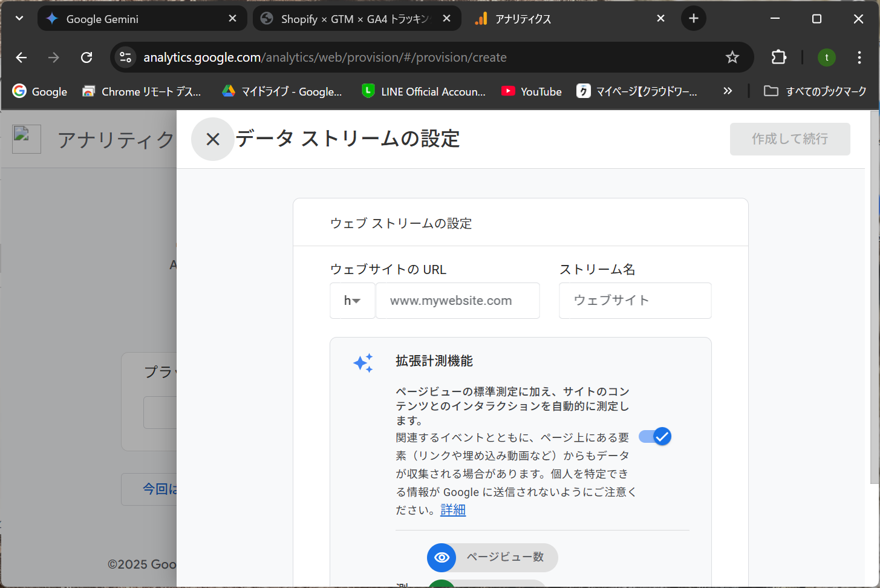880x588 pixels.
Task: Close the アナリティクス tab
Action: [660, 19]
